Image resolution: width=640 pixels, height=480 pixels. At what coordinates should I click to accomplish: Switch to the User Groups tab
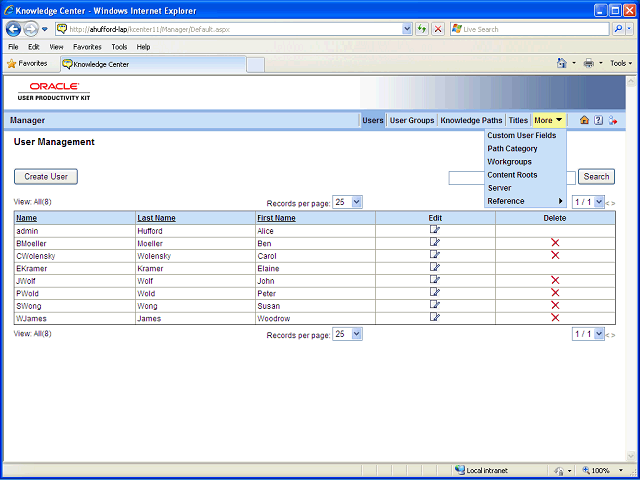click(x=412, y=120)
